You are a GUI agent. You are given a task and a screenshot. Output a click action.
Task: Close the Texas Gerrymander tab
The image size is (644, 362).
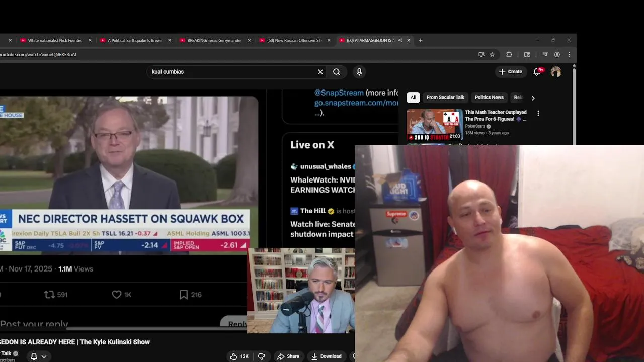click(x=249, y=40)
